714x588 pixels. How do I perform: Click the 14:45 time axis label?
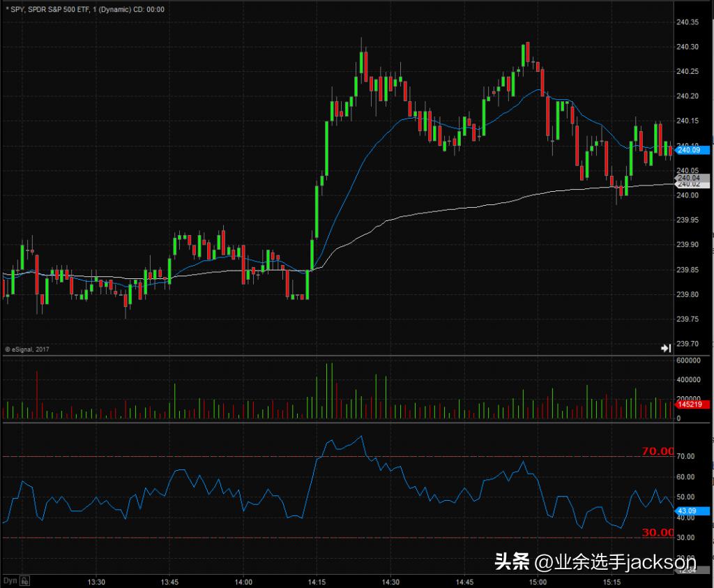[x=464, y=582]
